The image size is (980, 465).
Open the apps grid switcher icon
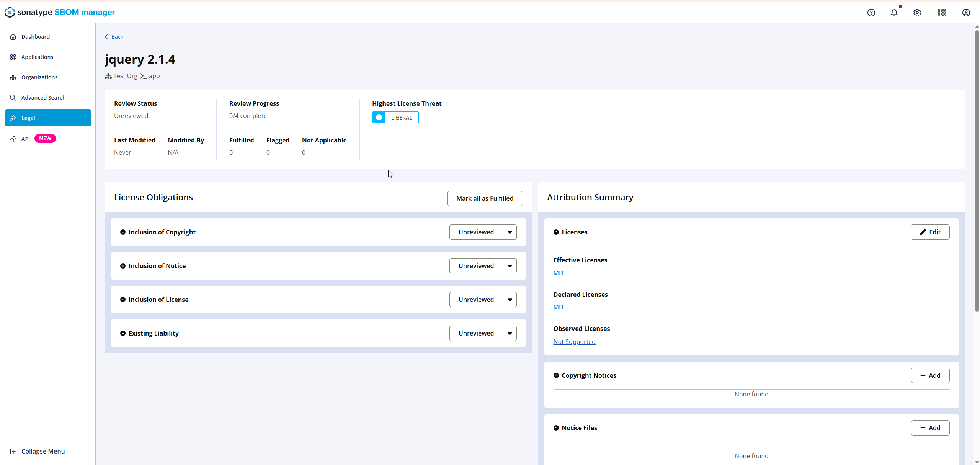tap(942, 13)
